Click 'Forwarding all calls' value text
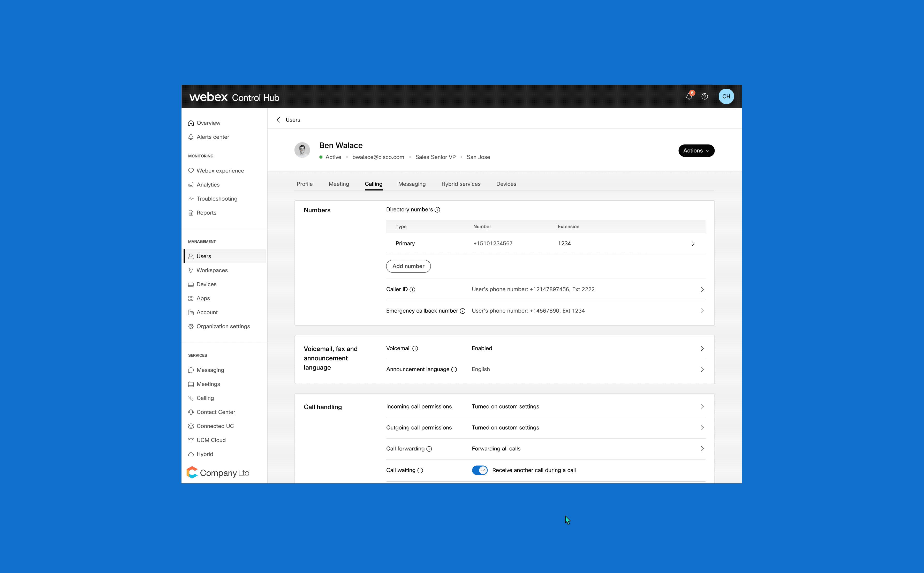This screenshot has width=924, height=573. (496, 449)
